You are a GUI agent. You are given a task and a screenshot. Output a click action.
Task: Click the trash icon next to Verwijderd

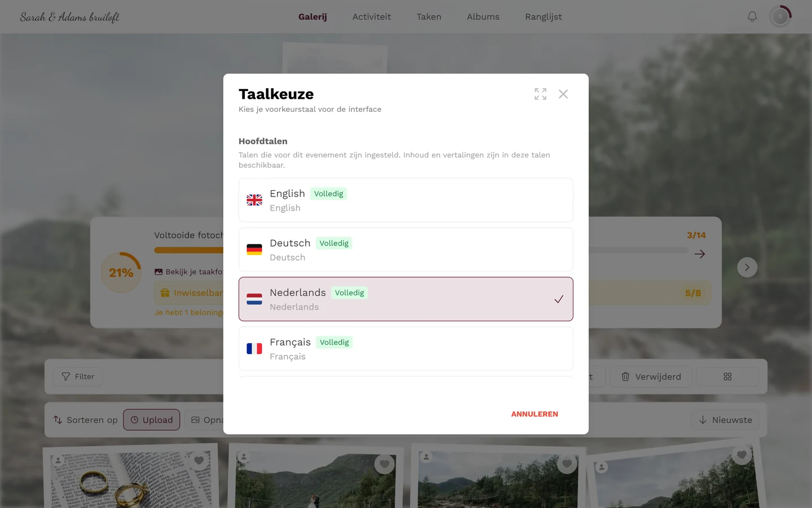(x=625, y=376)
